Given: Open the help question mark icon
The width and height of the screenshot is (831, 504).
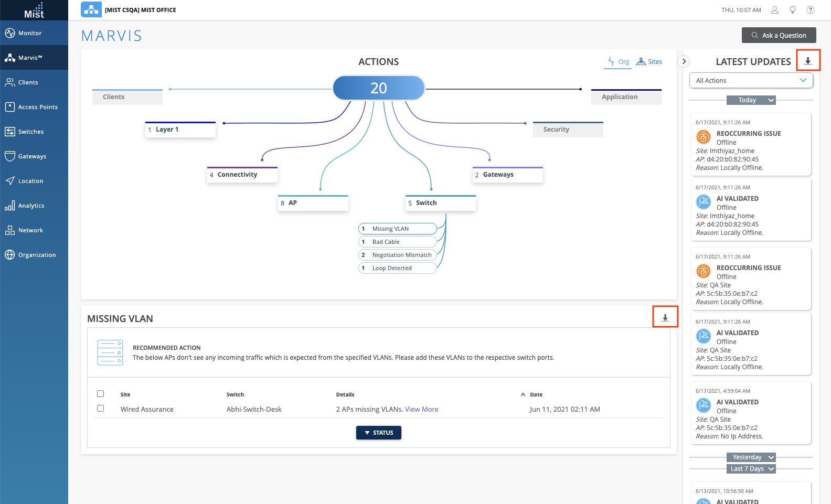Looking at the screenshot, I should coord(811,10).
